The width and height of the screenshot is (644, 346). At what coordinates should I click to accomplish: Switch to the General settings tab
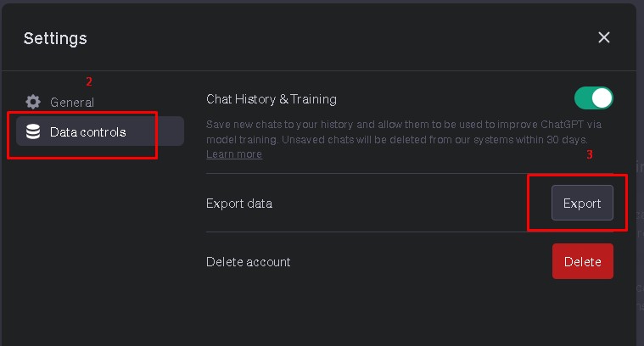pos(72,102)
